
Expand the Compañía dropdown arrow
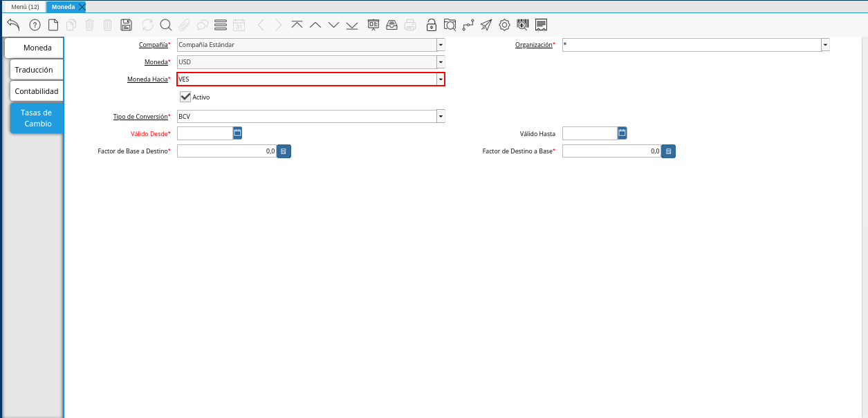click(441, 45)
